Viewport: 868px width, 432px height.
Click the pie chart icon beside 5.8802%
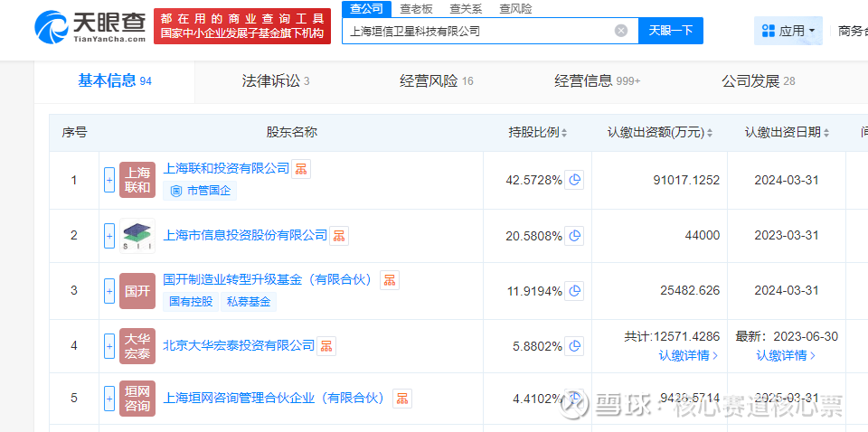pyautogui.click(x=575, y=346)
